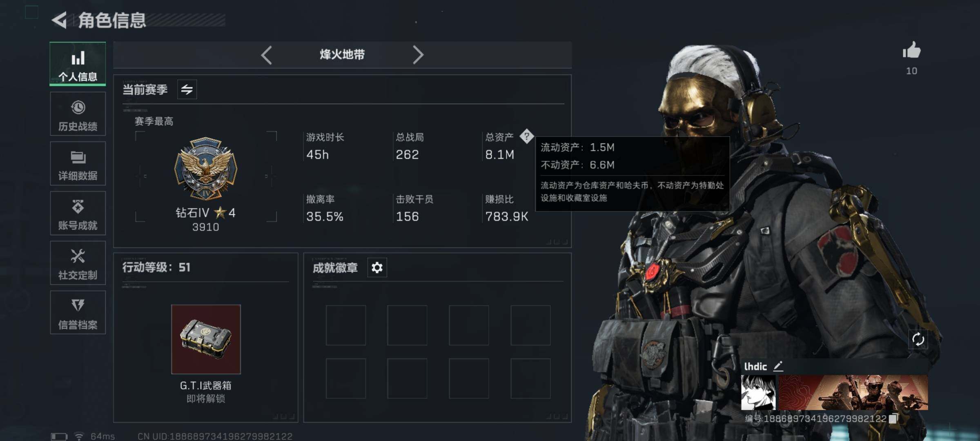Open the 信誉档案 tab
This screenshot has height=441, width=980.
(78, 313)
